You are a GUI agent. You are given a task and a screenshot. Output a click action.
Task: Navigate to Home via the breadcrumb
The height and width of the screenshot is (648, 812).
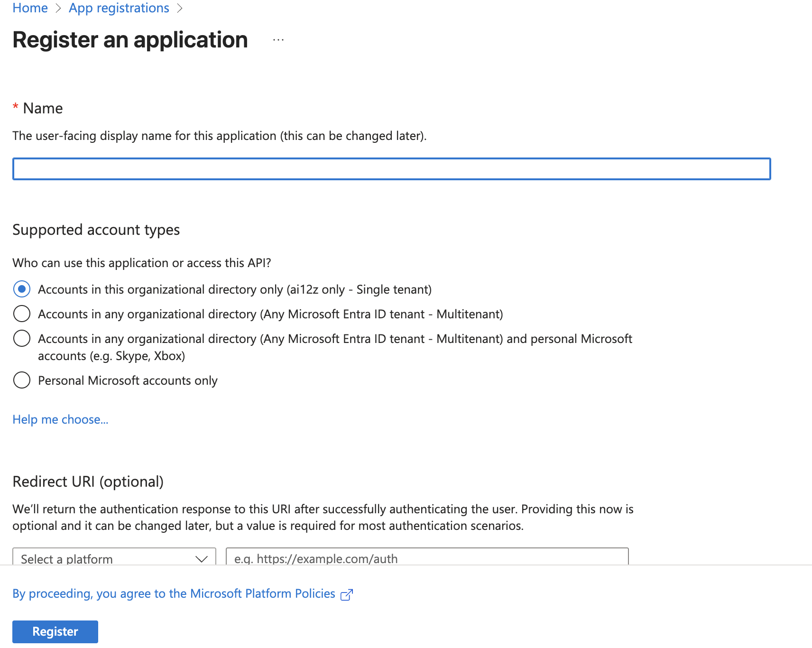(30, 8)
